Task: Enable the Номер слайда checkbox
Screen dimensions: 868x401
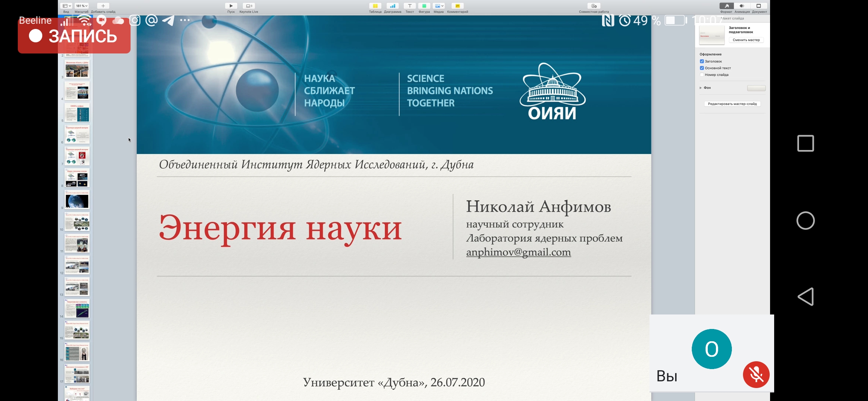Action: (x=702, y=75)
